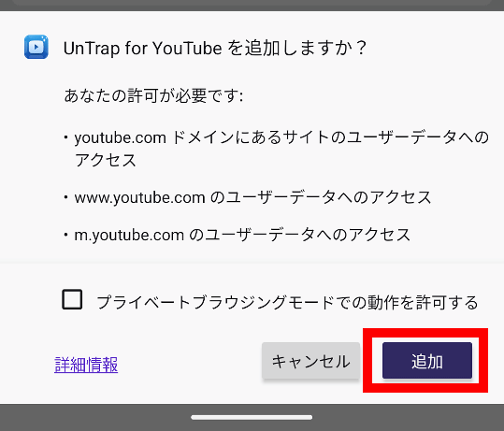
Task: Select the dialog title 'UnTrap for YouTube を追加しますか？'
Action: point(215,49)
